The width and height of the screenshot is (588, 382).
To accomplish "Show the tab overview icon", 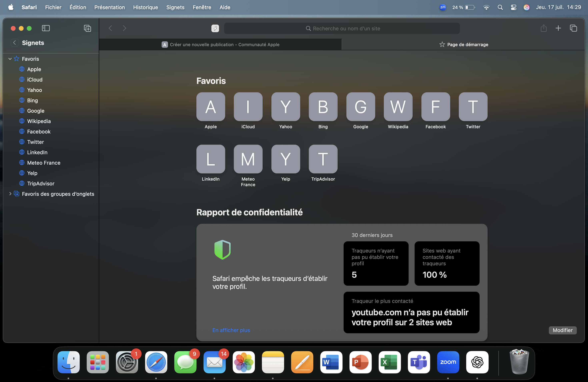I will [x=573, y=28].
